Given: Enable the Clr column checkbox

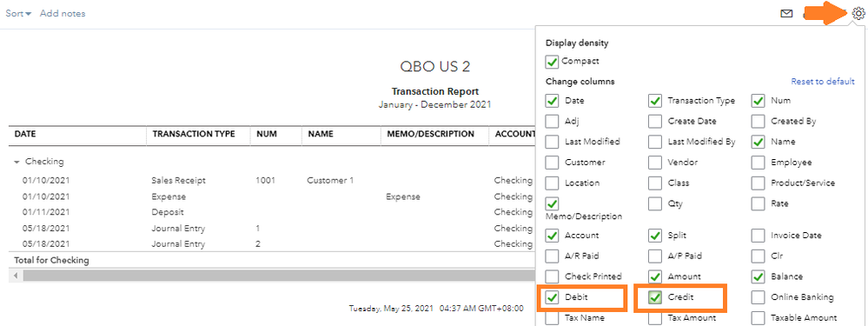Looking at the screenshot, I should (758, 256).
